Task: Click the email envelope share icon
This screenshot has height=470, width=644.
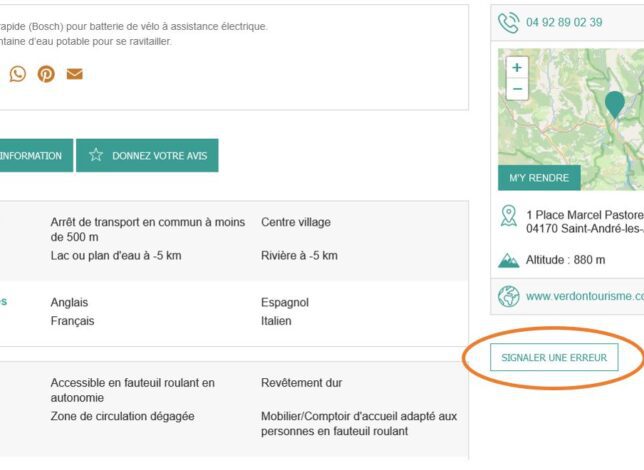Action: [74, 74]
